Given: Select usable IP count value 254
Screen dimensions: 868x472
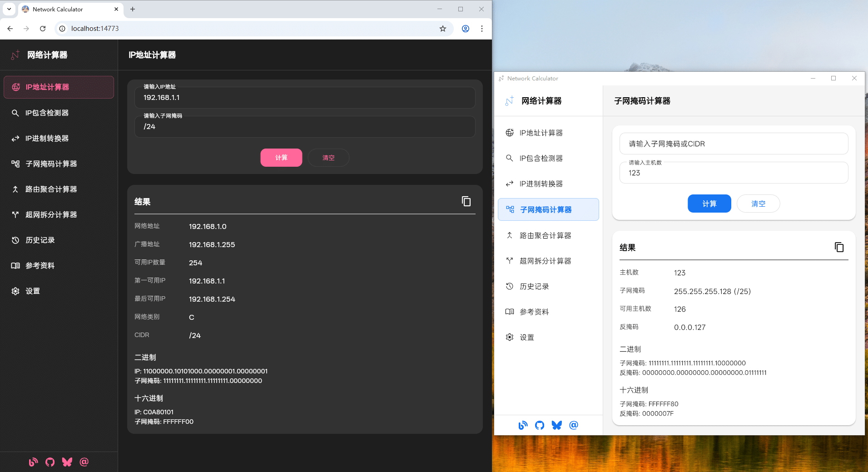Looking at the screenshot, I should pyautogui.click(x=195, y=263).
